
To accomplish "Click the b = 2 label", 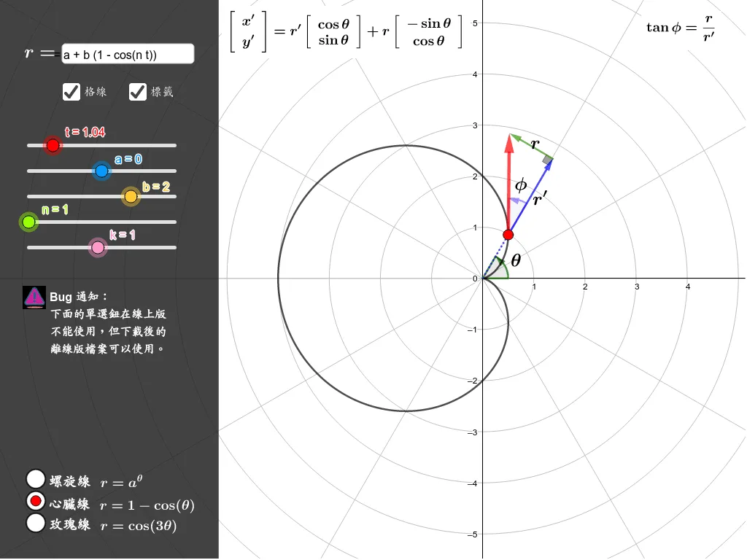I will coord(156,187).
